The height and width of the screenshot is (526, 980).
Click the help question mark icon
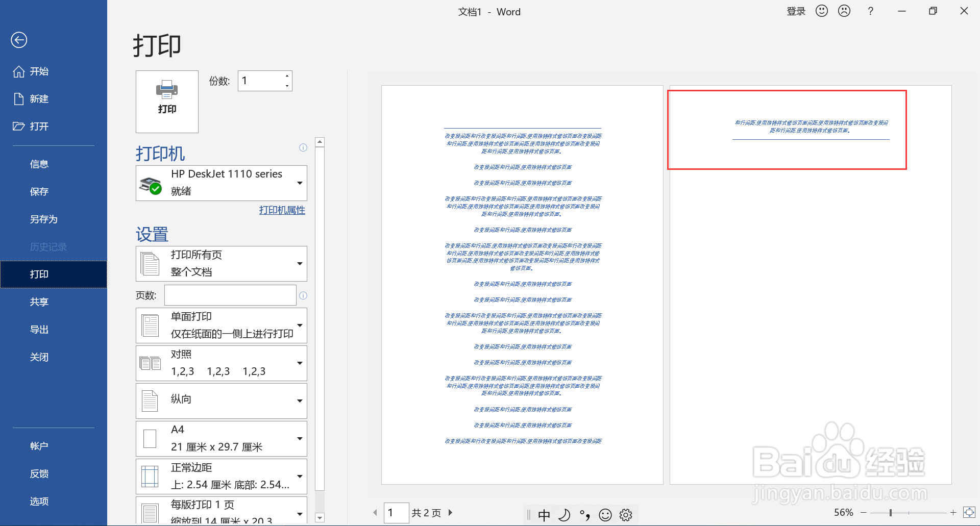click(871, 11)
